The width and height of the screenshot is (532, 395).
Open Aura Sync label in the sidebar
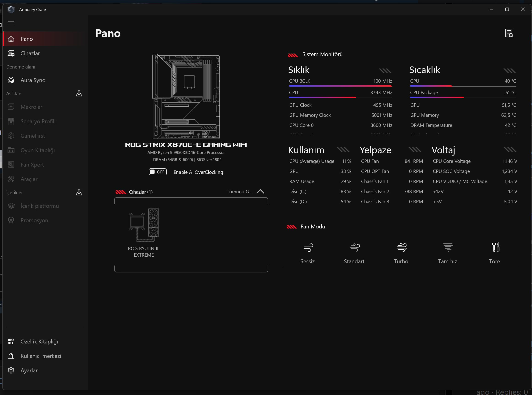tap(33, 80)
